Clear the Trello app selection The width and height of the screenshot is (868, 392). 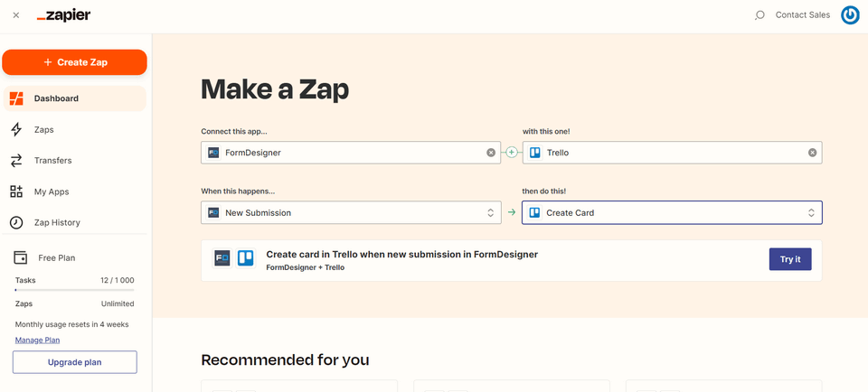pyautogui.click(x=812, y=153)
